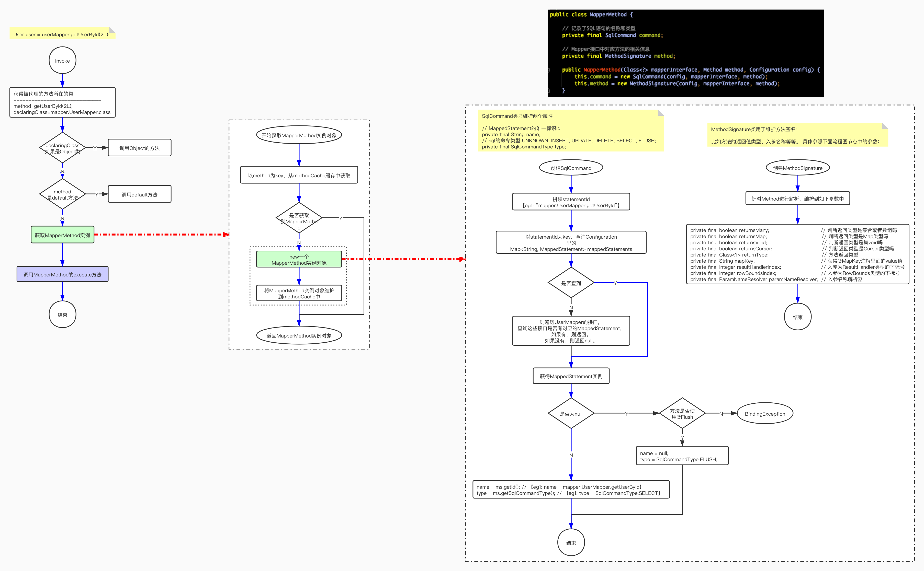Screen dimensions: 924x571
Task: Click the 调用Object的方法 box
Action: coord(139,148)
